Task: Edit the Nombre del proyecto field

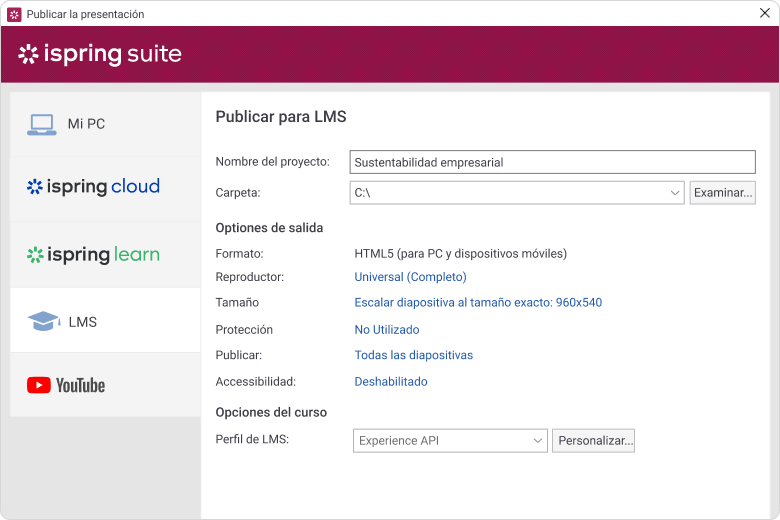Action: click(x=552, y=162)
